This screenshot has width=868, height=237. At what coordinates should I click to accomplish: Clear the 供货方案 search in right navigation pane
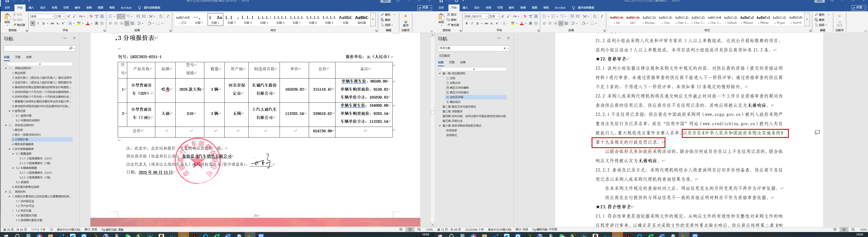click(x=505, y=48)
